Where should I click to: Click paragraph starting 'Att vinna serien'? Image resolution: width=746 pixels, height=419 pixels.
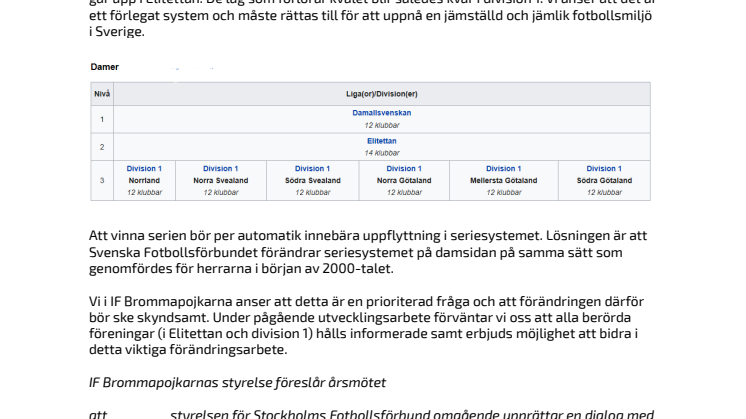(368, 252)
